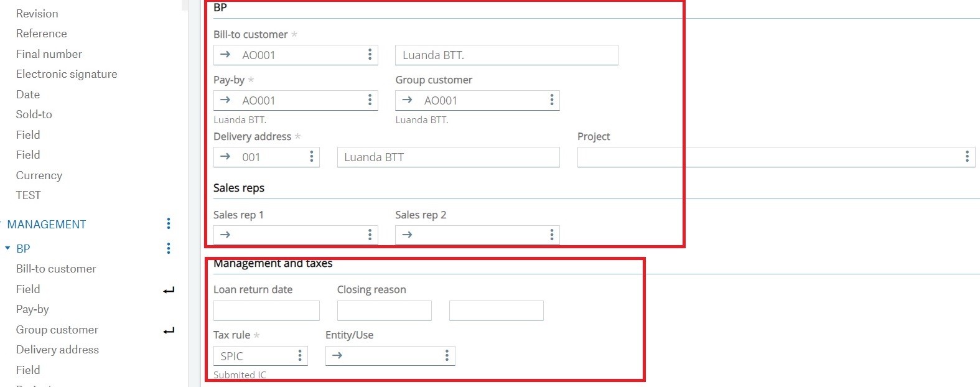
Task: Click the return arrow next to Group customer item
Action: coord(169,330)
